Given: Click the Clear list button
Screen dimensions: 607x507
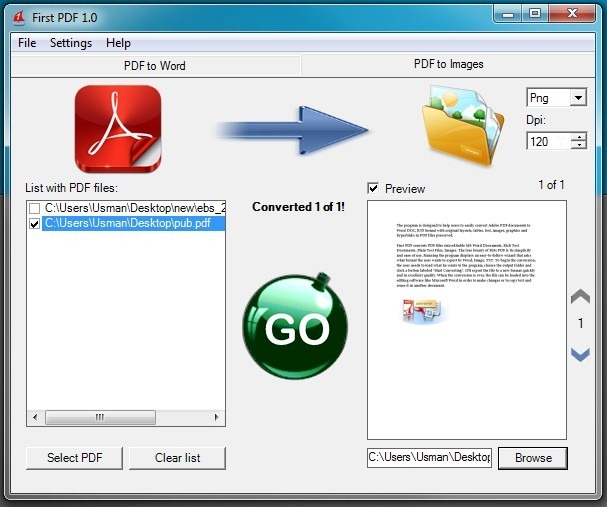Looking at the screenshot, I should [177, 458].
